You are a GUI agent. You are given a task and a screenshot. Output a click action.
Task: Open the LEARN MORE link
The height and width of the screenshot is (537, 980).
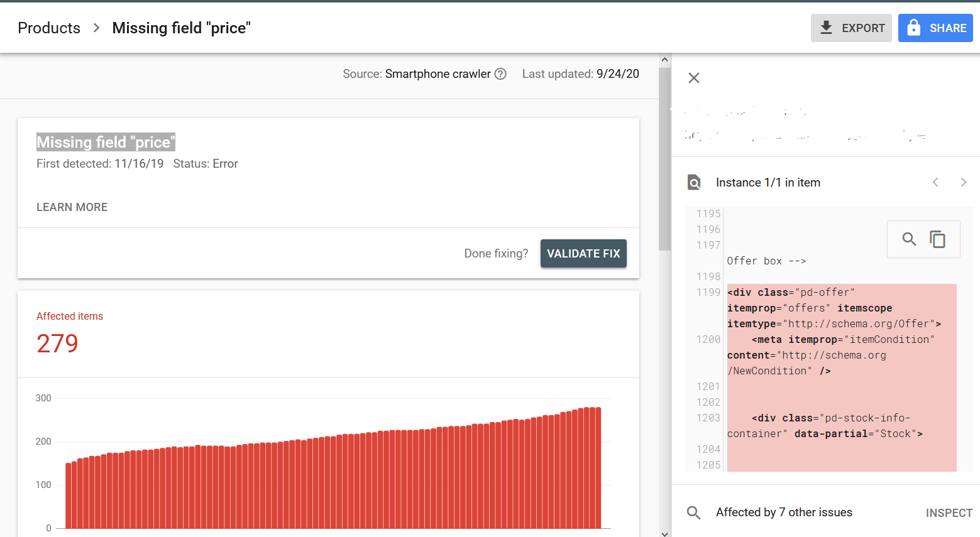pos(72,207)
